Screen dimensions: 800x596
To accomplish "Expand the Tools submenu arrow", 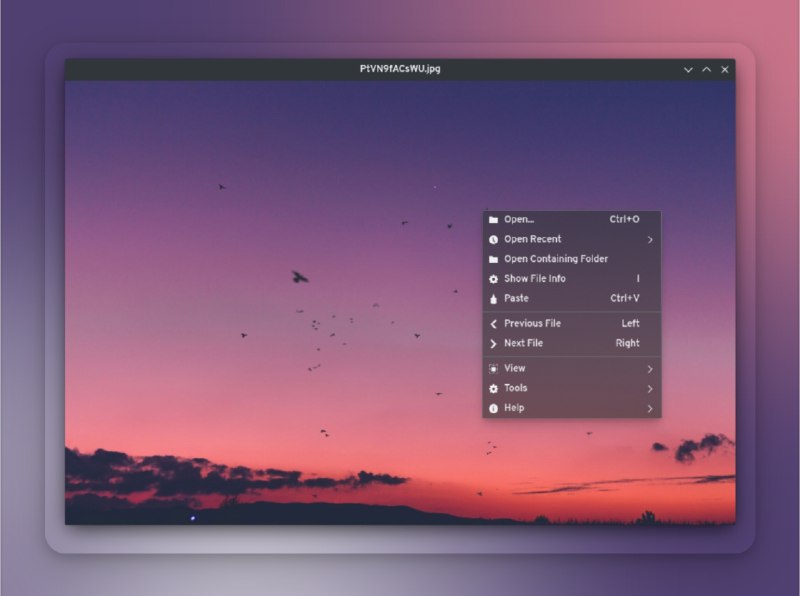I will (650, 389).
